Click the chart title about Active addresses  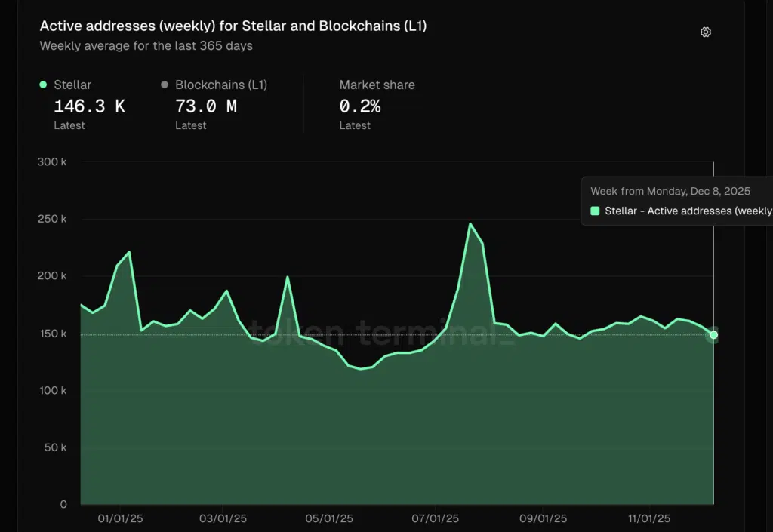[233, 26]
